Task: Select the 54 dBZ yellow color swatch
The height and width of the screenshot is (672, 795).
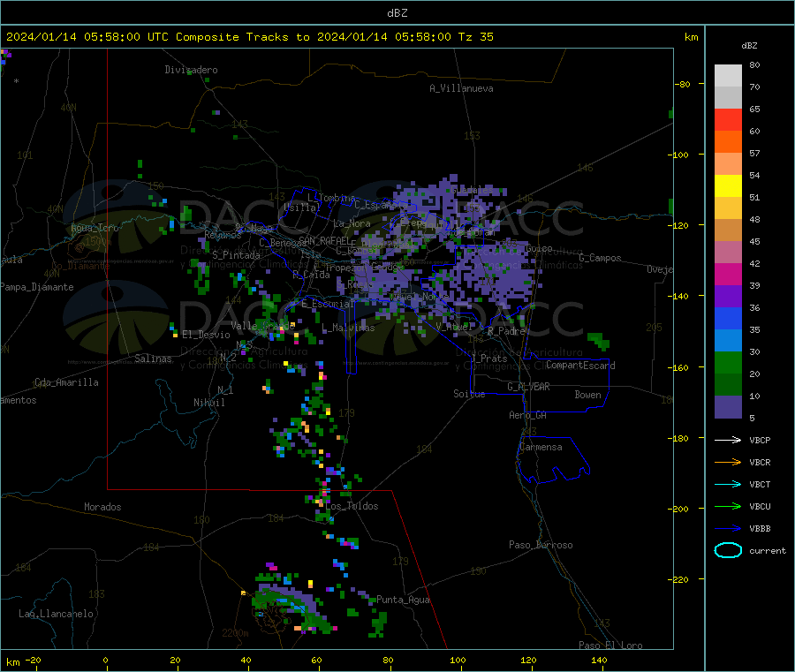Action: (x=728, y=186)
